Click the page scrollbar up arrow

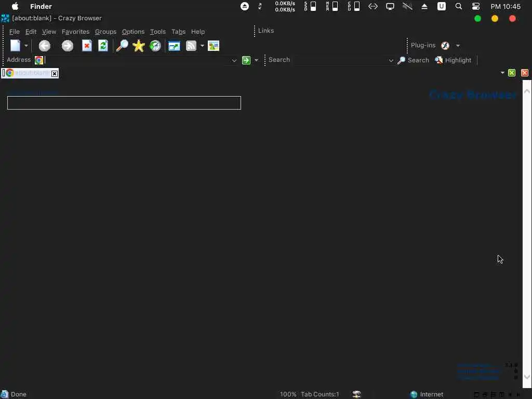[x=527, y=91]
